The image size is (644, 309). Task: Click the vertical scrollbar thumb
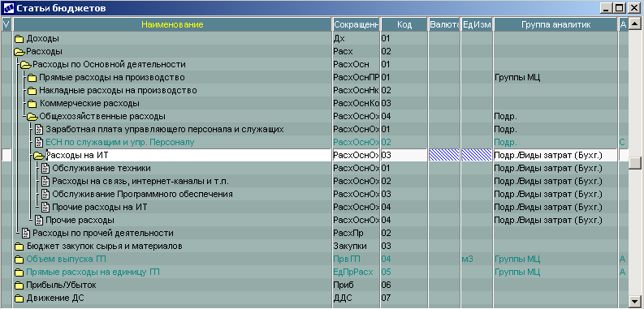coord(635,162)
